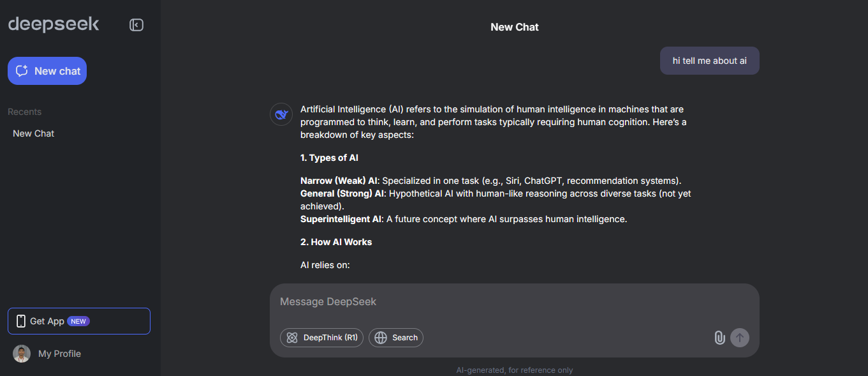Click the 'Recents' section label

click(24, 112)
